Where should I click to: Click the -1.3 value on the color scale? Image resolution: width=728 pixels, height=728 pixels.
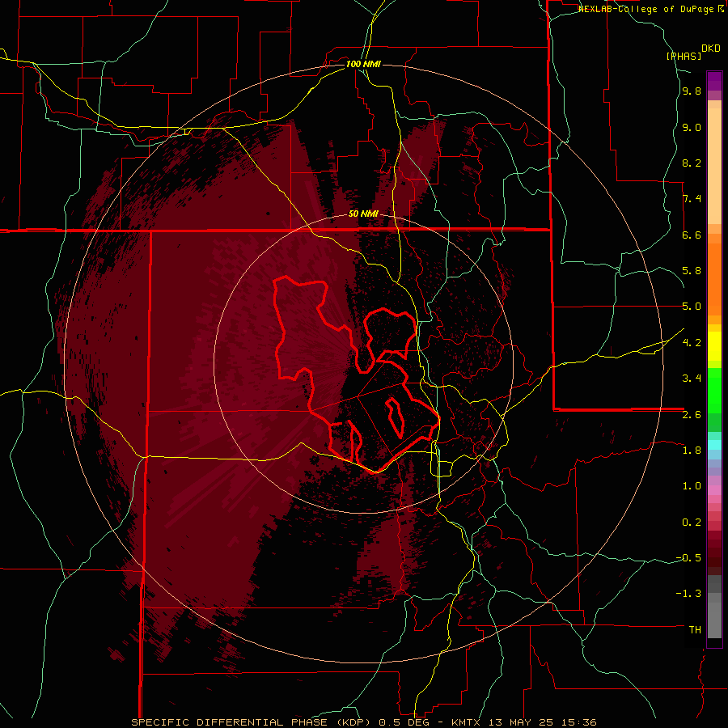(688, 594)
